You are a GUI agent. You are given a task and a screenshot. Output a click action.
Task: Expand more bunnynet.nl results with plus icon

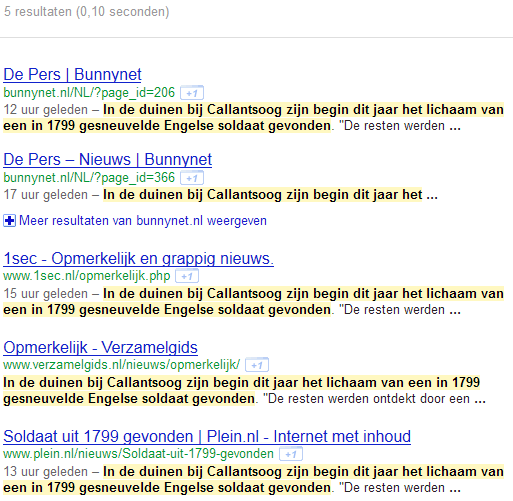(x=9, y=221)
